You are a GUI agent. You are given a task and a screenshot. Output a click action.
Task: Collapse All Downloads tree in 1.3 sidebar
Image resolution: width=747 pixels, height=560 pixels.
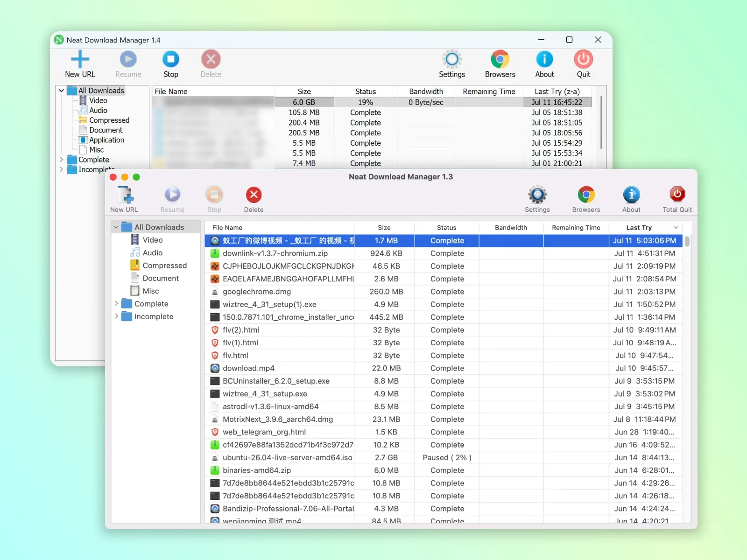116,227
